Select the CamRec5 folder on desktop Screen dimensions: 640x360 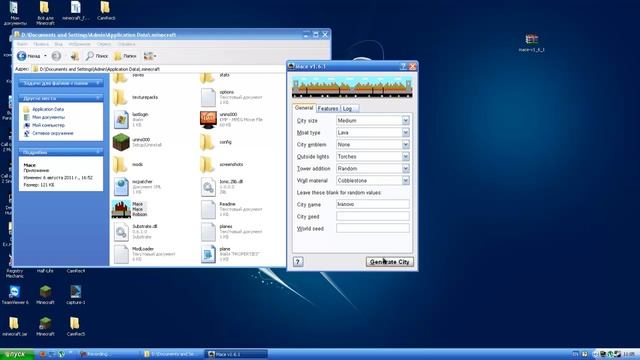(76, 327)
